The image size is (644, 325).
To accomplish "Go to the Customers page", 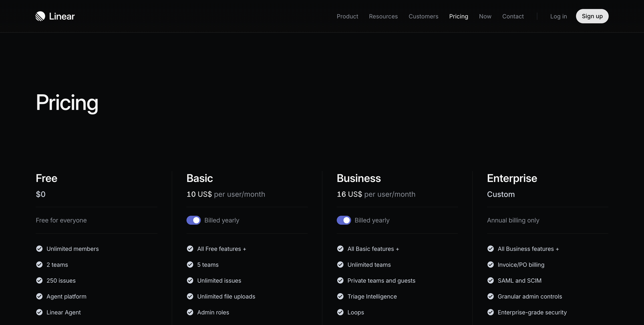I will [423, 17].
